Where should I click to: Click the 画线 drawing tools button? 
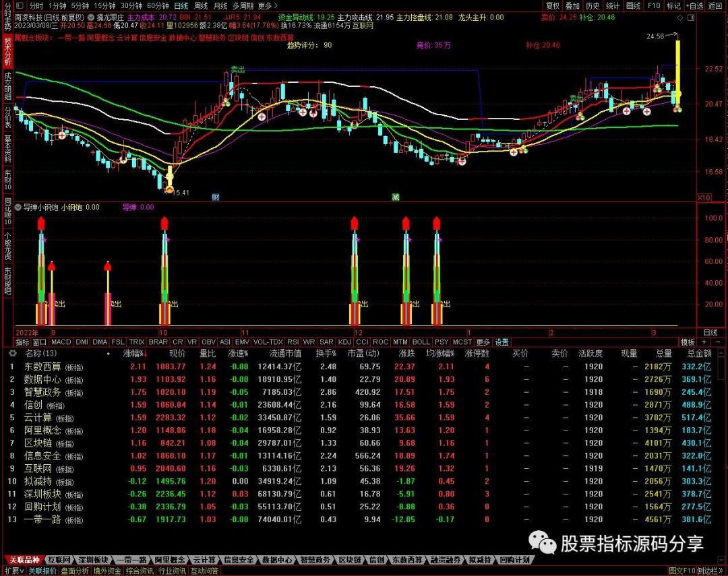click(x=633, y=5)
